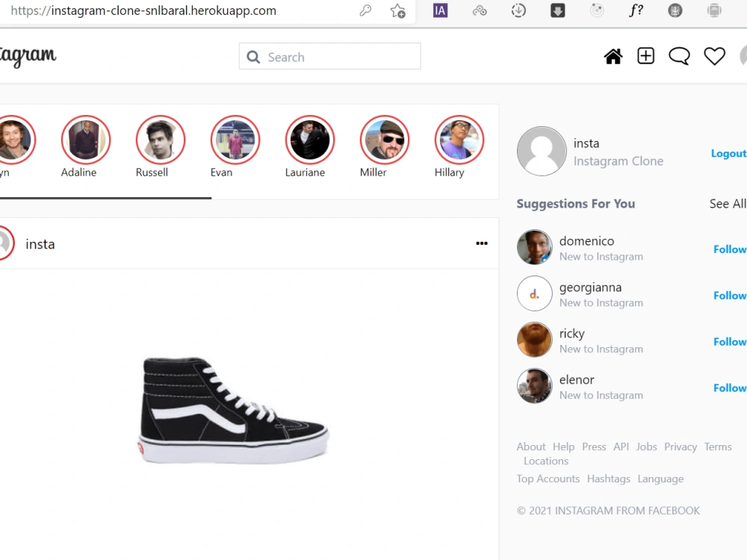Open domenico's profile picture
Image resolution: width=747 pixels, height=560 pixels.
[535, 247]
